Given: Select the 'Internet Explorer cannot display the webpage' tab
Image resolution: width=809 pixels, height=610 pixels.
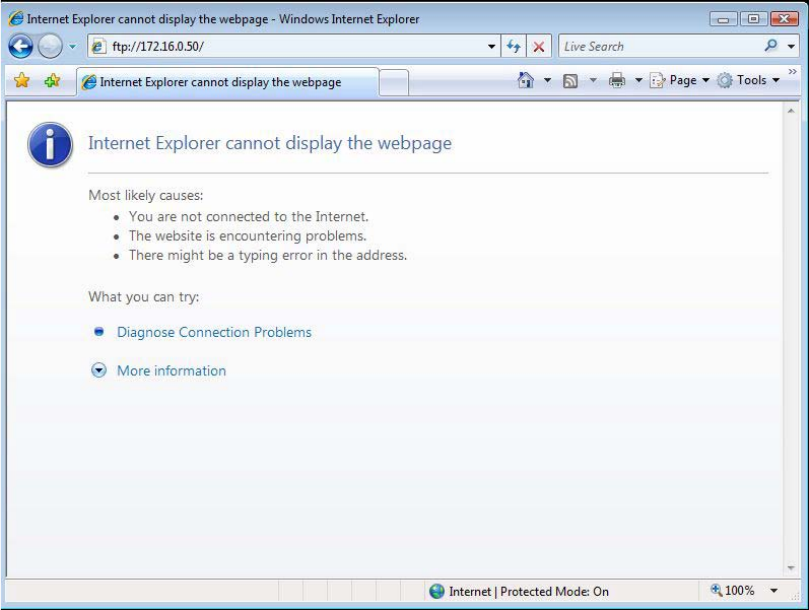Looking at the screenshot, I should pyautogui.click(x=228, y=82).
